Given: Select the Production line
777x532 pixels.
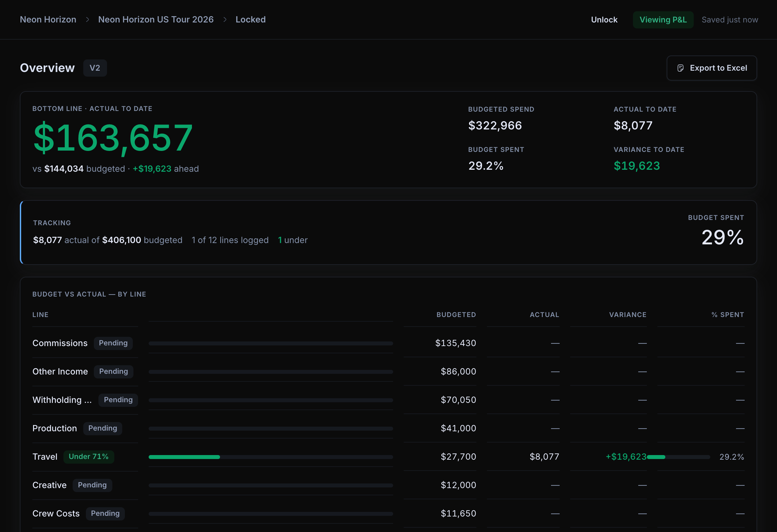Looking at the screenshot, I should [55, 428].
